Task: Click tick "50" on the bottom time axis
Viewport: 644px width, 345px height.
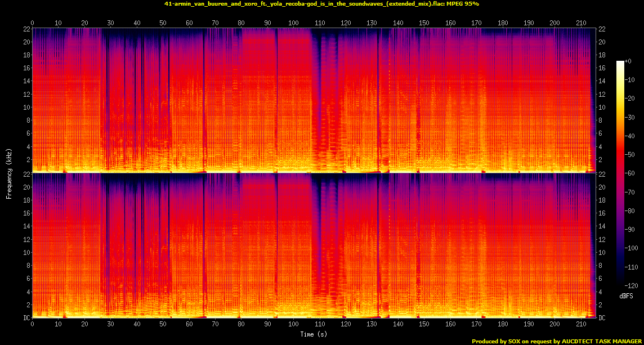Action: tap(163, 324)
